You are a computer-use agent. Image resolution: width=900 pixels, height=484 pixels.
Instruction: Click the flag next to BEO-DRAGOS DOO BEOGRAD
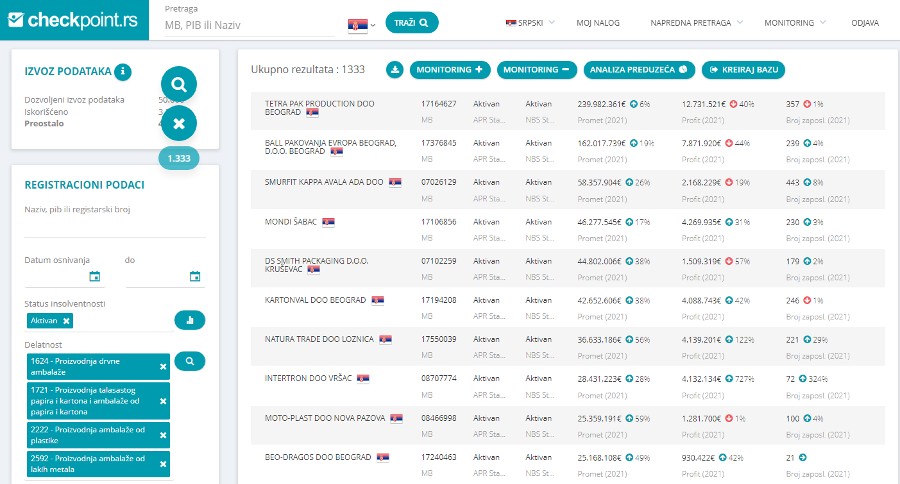pyautogui.click(x=383, y=458)
